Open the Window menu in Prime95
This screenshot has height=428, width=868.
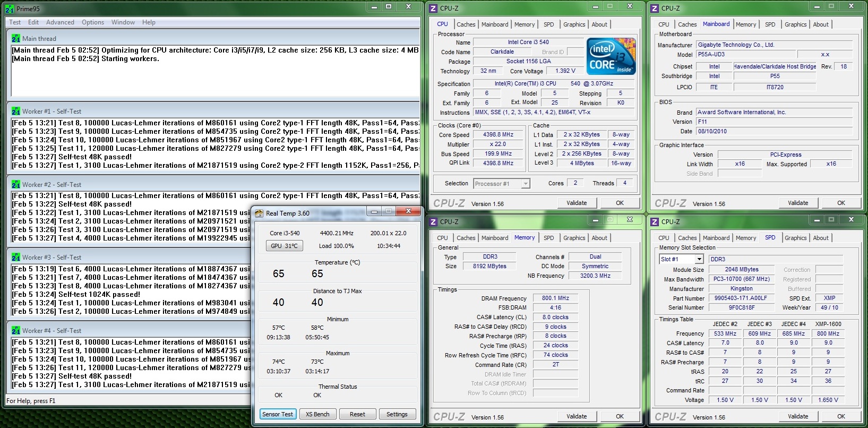tap(123, 22)
